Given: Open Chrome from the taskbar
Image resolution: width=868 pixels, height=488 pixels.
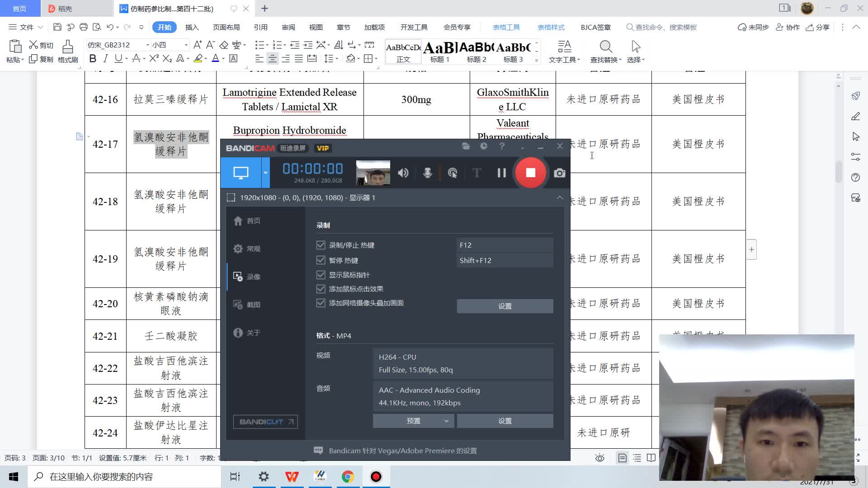Looking at the screenshot, I should (x=348, y=477).
